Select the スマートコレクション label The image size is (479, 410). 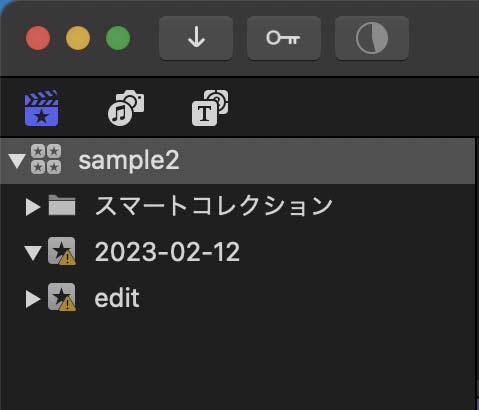tap(214, 206)
